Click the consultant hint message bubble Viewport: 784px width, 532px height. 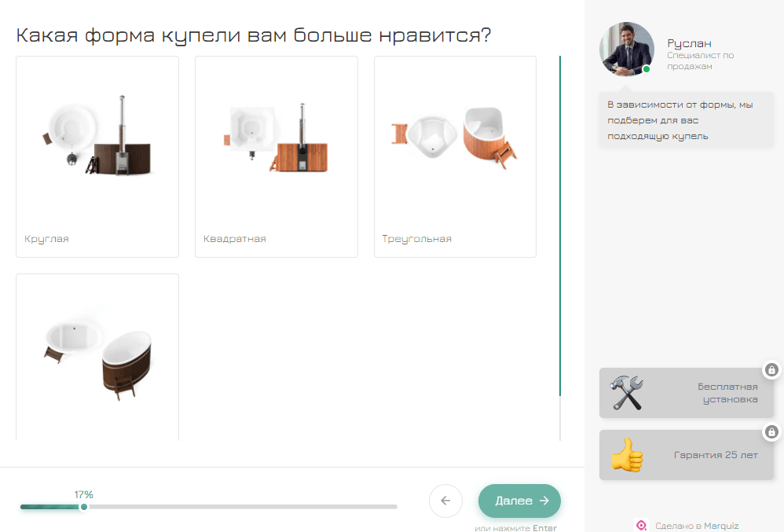687,120
